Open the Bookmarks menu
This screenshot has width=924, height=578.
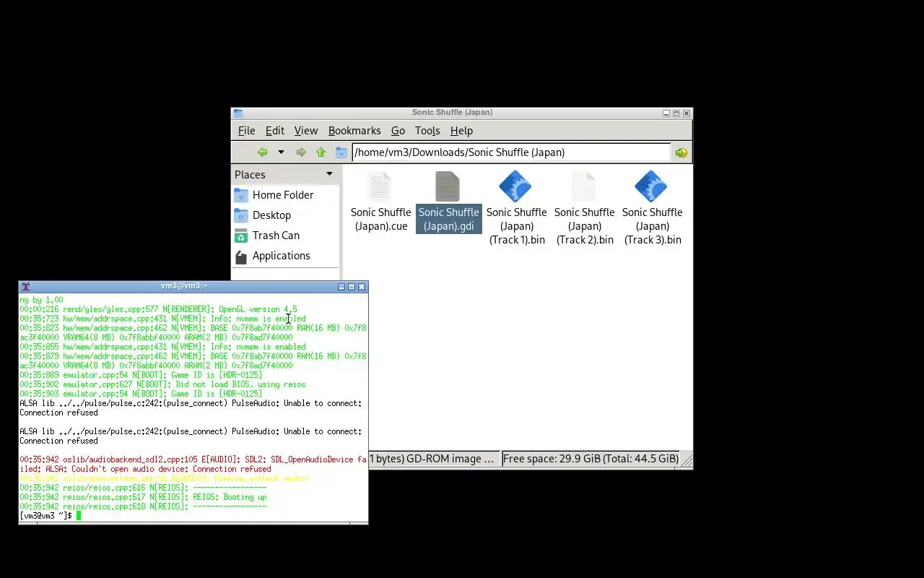click(x=354, y=131)
